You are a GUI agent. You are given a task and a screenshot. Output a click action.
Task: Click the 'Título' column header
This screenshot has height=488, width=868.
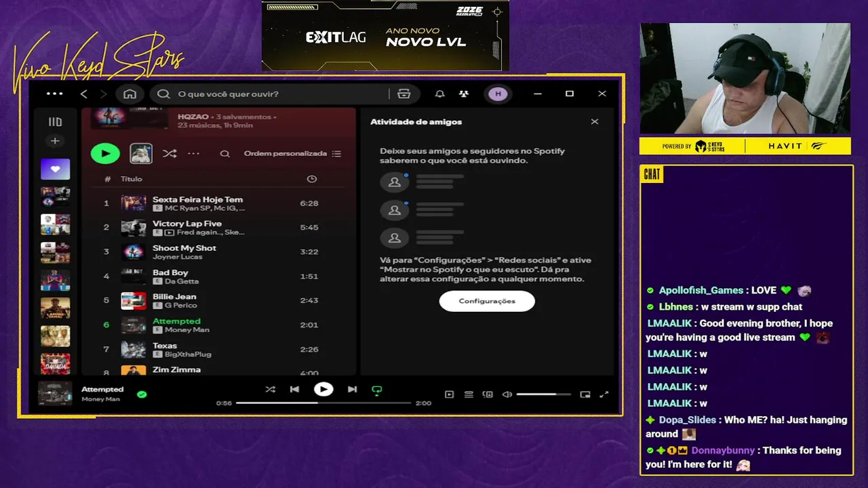click(x=132, y=179)
